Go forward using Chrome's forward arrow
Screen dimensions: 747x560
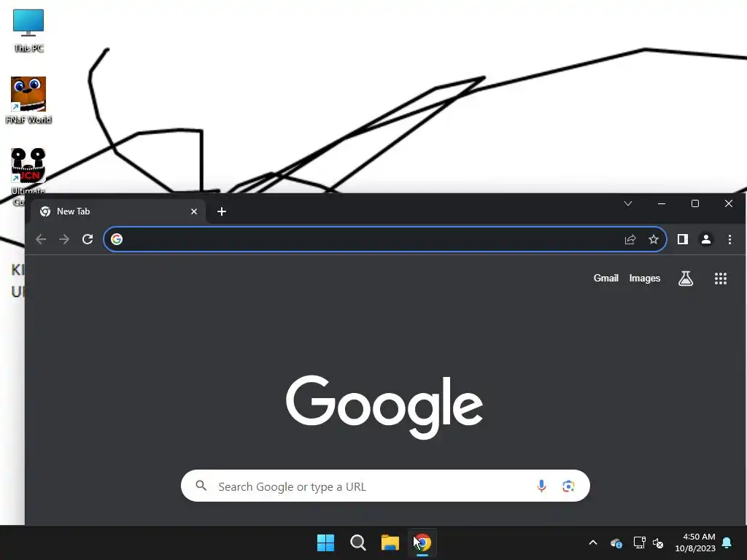click(64, 239)
